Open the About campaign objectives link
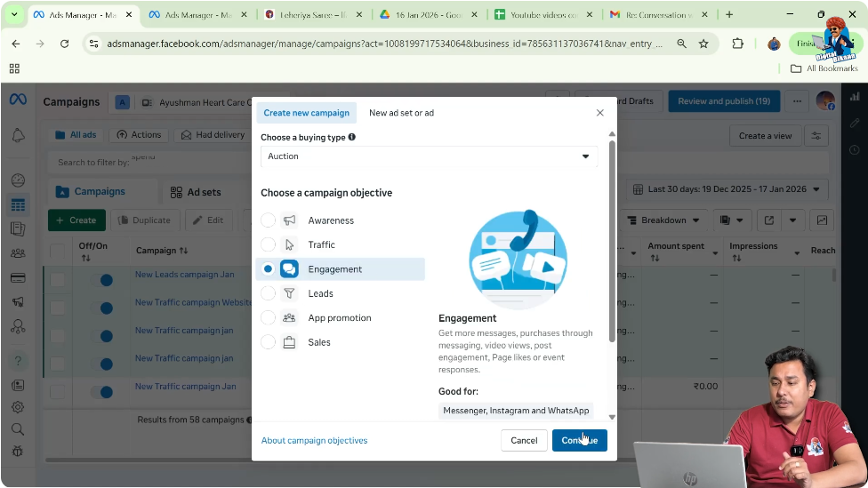 (x=314, y=440)
